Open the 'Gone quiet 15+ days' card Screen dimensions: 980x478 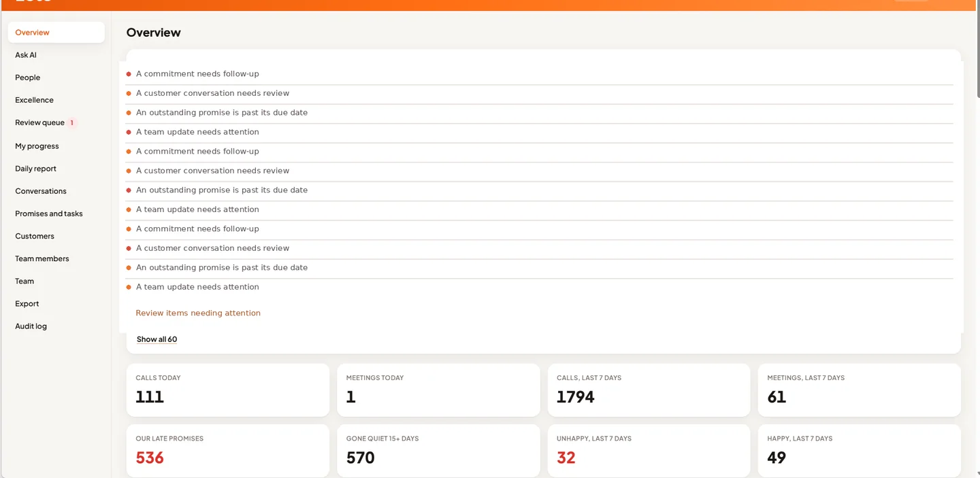(438, 451)
